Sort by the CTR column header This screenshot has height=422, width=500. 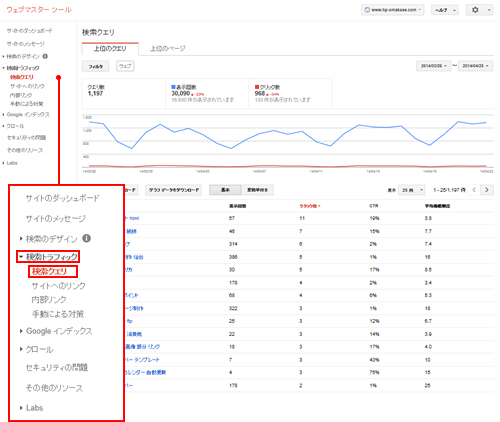click(374, 206)
